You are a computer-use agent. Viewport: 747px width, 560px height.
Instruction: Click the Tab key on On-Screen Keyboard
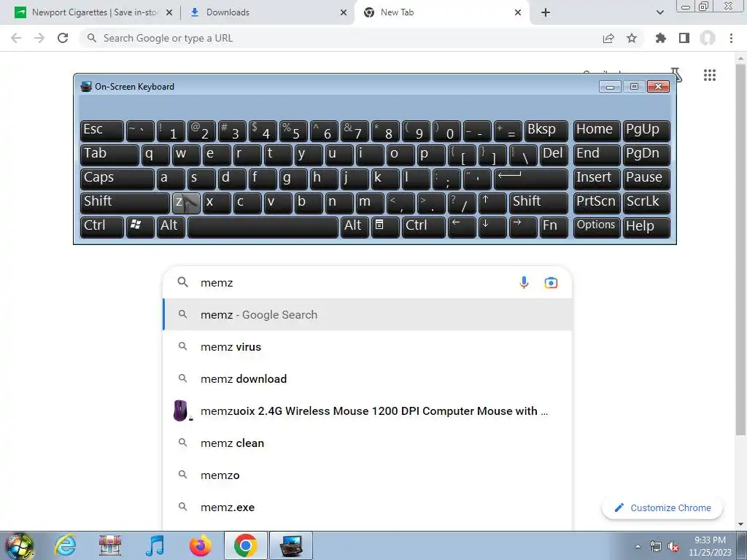109,155
